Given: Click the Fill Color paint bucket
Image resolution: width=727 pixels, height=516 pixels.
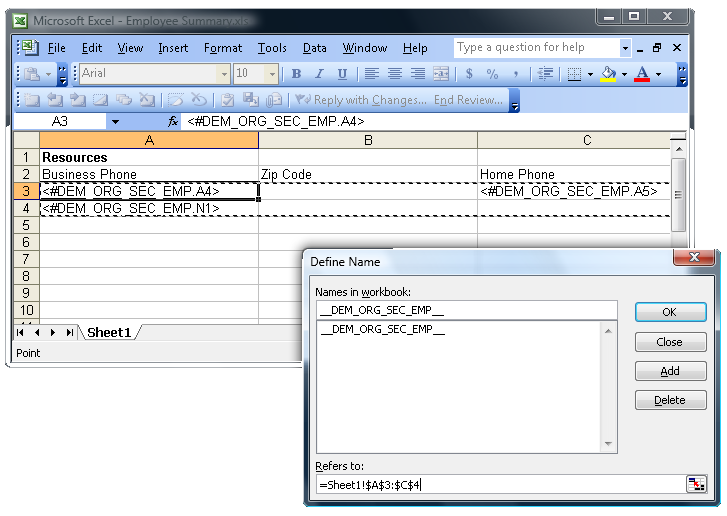Looking at the screenshot, I should pyautogui.click(x=608, y=74).
